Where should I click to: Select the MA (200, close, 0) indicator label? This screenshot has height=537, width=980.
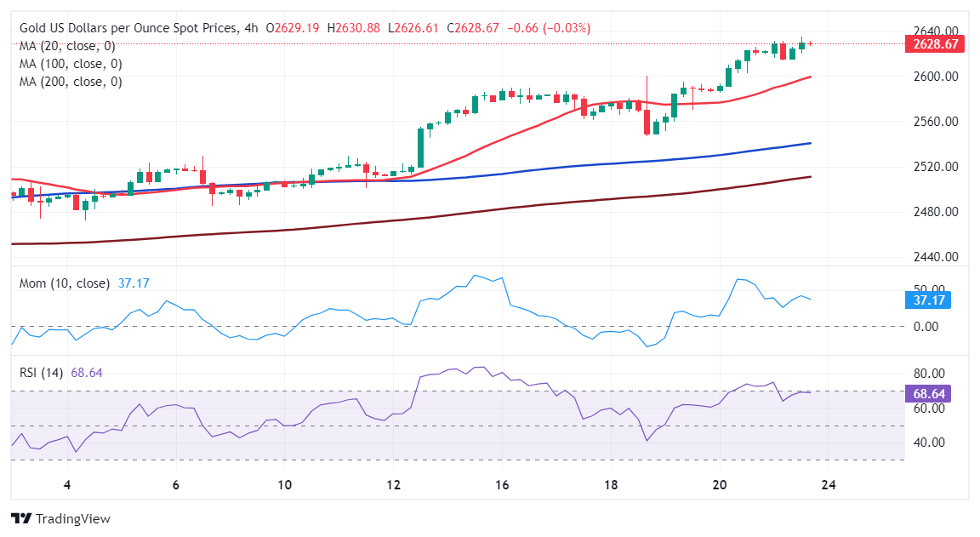(x=71, y=82)
